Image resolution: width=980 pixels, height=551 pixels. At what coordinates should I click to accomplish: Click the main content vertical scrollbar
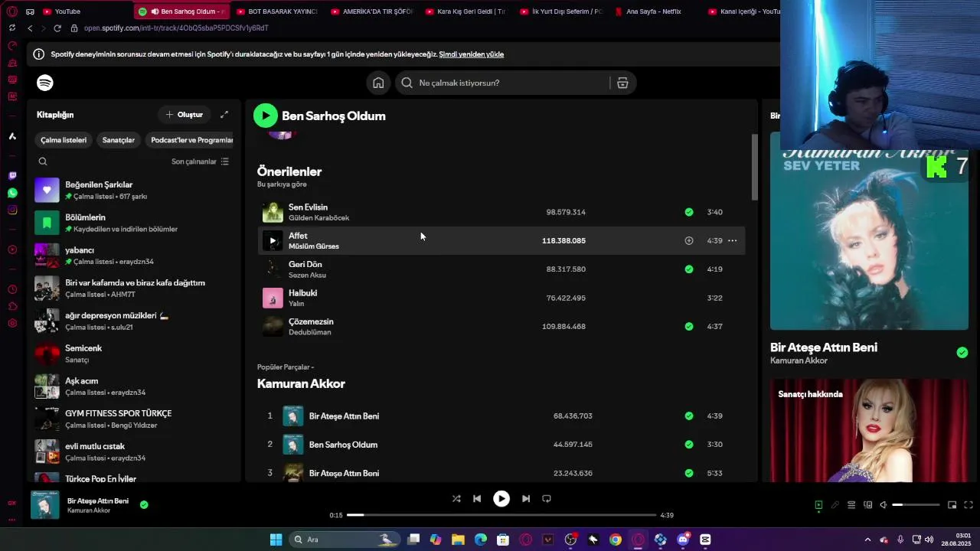754,167
